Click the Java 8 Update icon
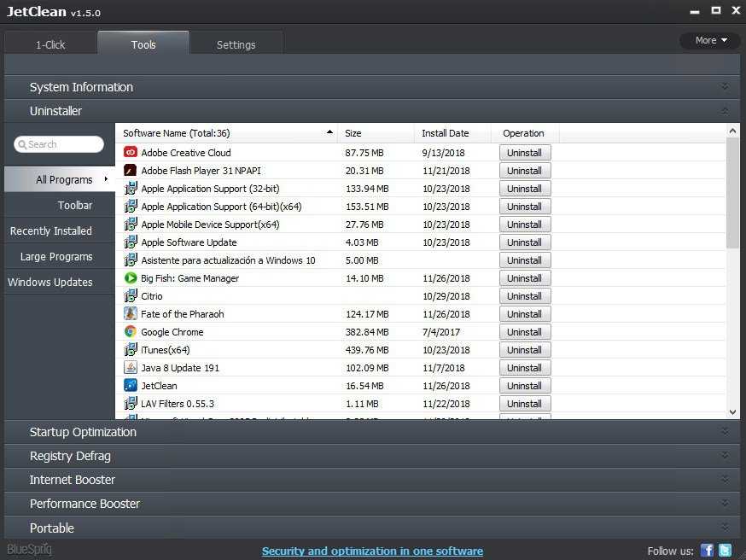The height and width of the screenshot is (560, 746). [x=131, y=368]
